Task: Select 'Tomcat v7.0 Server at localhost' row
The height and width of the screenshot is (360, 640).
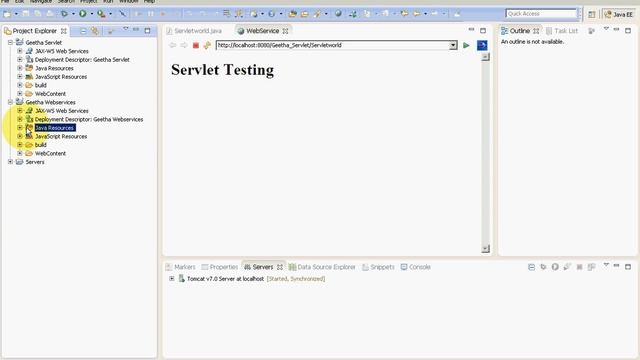Action: click(x=256, y=279)
